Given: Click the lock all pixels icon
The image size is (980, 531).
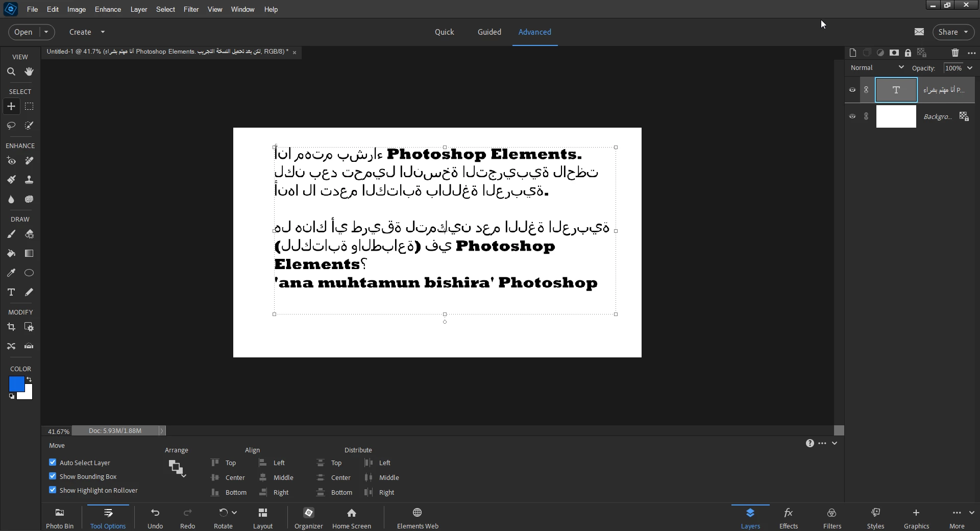Looking at the screenshot, I should tap(908, 53).
